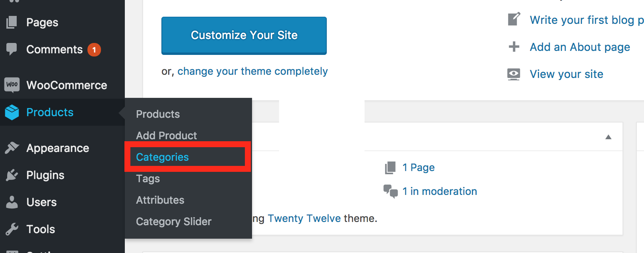Click the Tools wrench icon
644x253 pixels.
click(x=12, y=229)
